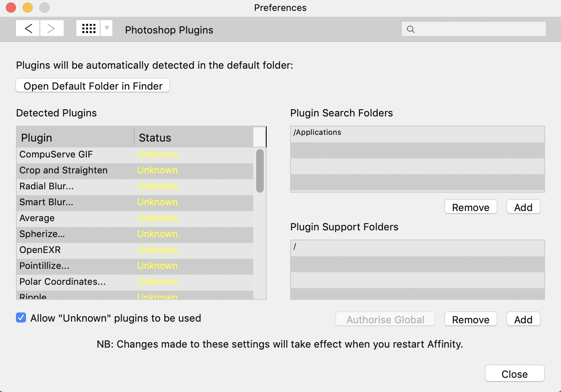Select Smart Blur... plugin row
The height and width of the screenshot is (392, 561).
pyautogui.click(x=135, y=202)
